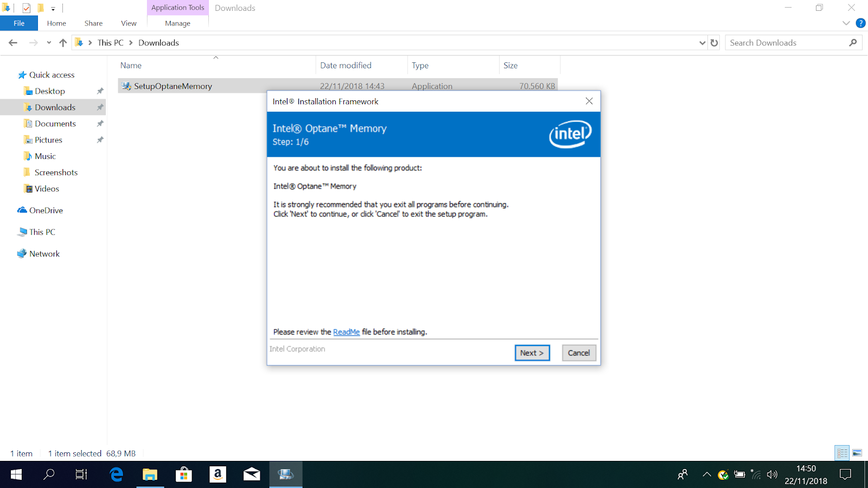Screen dimensions: 868x488
Task: Open Pictures in the navigation pane
Action: click(48, 140)
